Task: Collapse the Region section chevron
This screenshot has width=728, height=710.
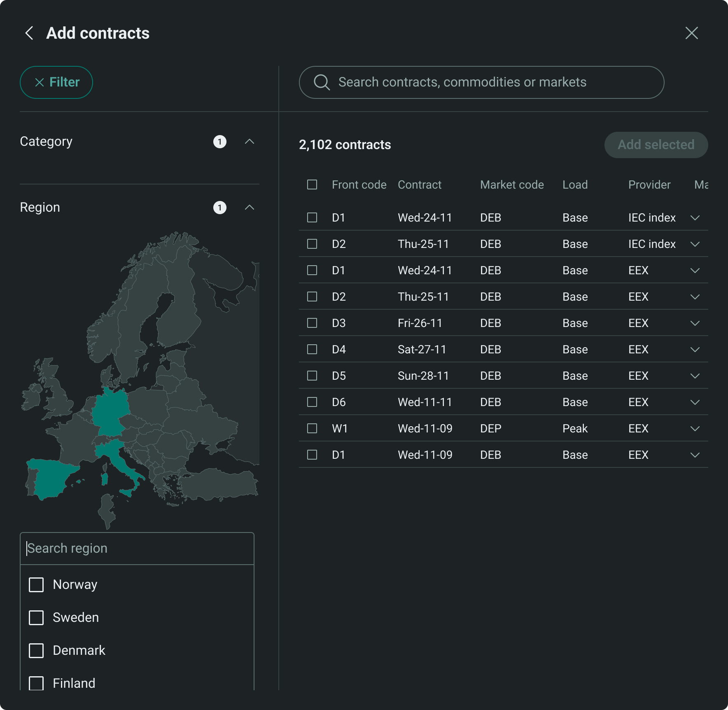Action: pos(249,208)
